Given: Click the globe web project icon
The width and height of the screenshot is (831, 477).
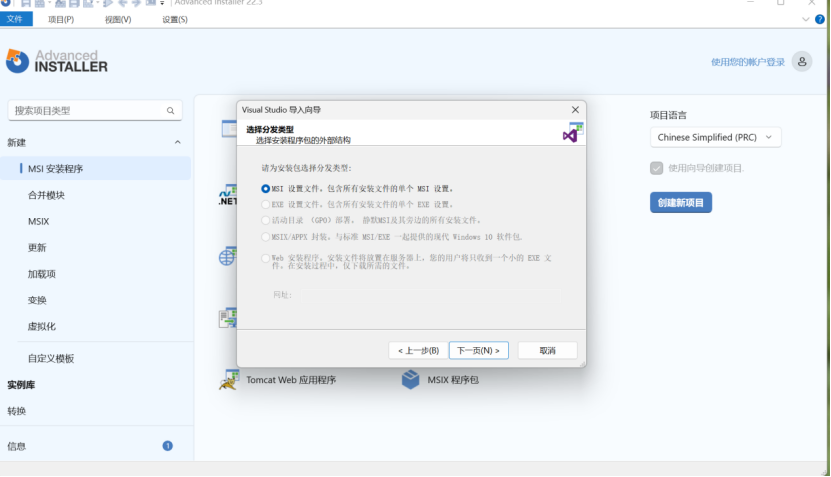Looking at the screenshot, I should (x=228, y=257).
